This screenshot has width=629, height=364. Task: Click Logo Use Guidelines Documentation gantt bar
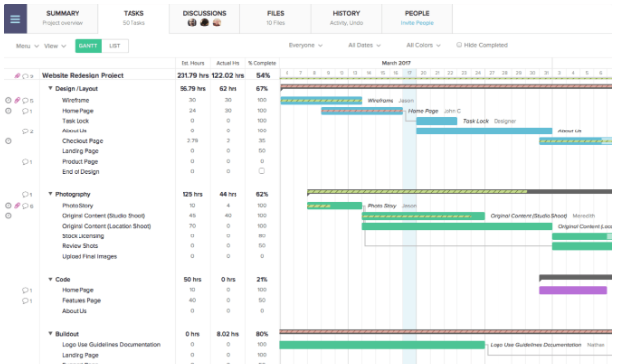click(382, 345)
